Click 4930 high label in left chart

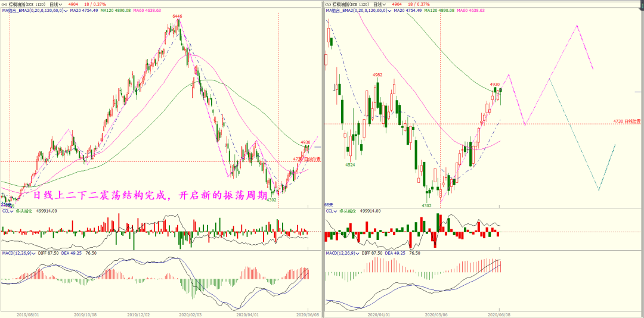305,142
